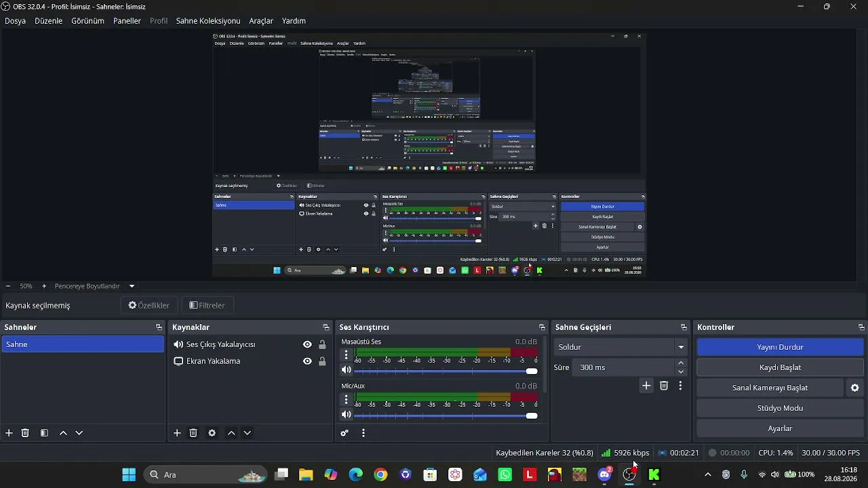Image resolution: width=868 pixels, height=488 pixels.
Task: Open Soldur transition dropdown
Action: (621, 347)
